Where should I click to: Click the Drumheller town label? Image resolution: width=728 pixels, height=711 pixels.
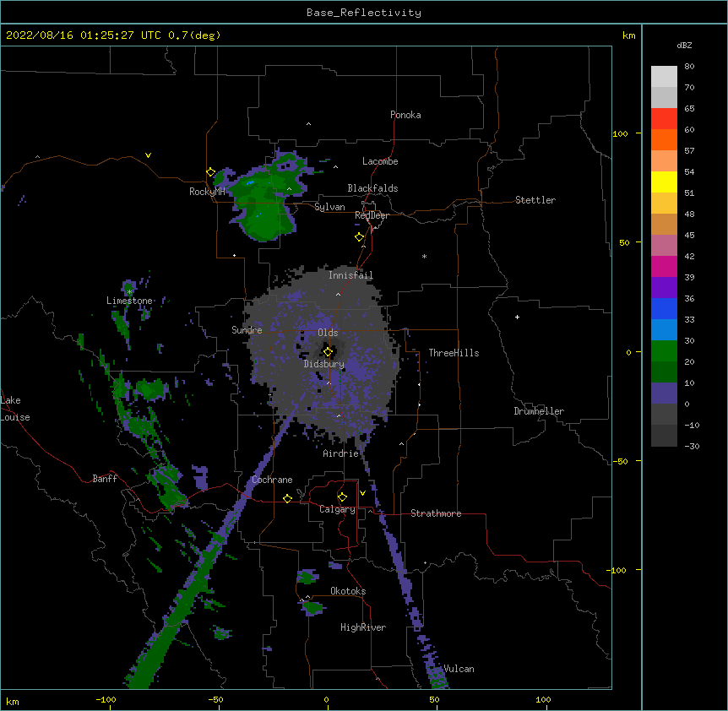[x=539, y=411]
